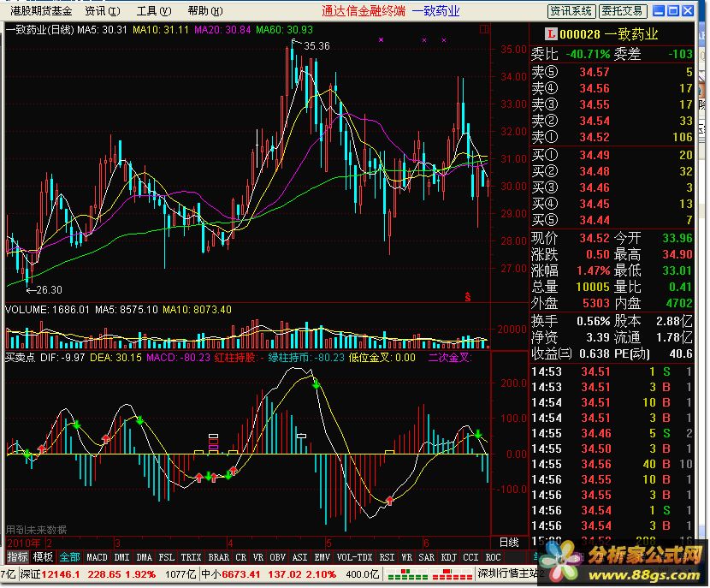
Task: Click the last purple x info marker
Action: click(x=444, y=40)
